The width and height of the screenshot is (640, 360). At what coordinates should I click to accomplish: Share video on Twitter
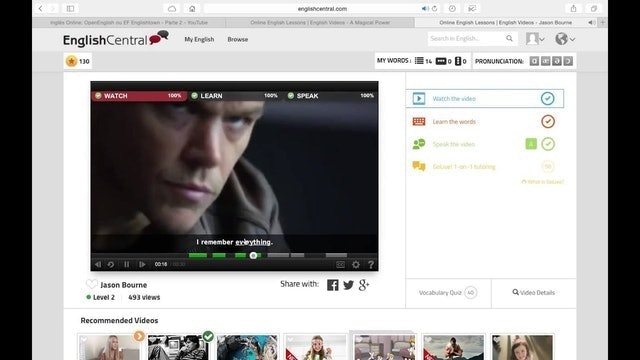[349, 285]
